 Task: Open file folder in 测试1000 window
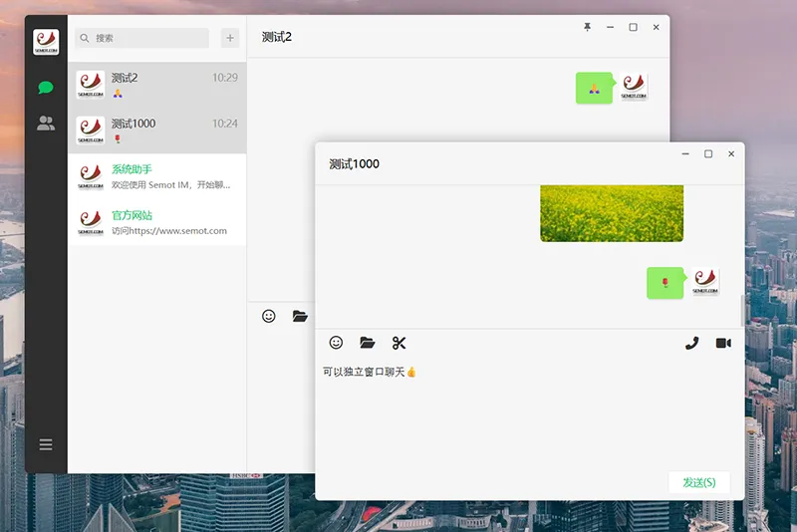368,343
